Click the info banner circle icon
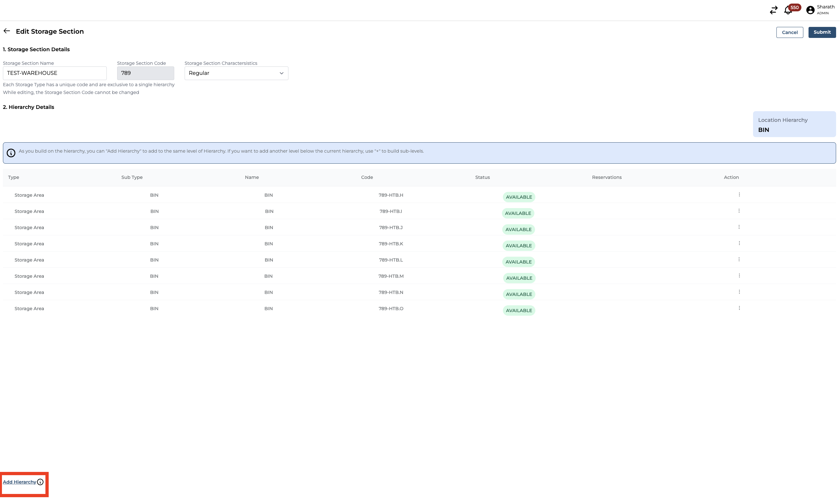This screenshot has width=840, height=504. click(11, 153)
